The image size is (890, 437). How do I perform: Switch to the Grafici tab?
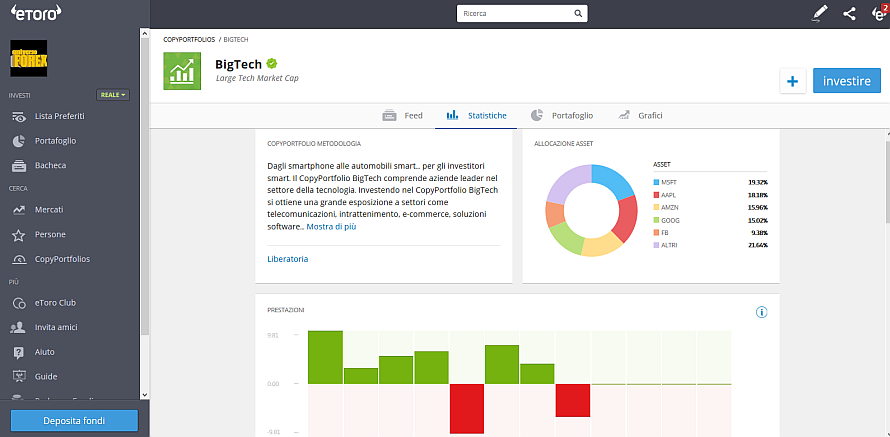pos(640,116)
